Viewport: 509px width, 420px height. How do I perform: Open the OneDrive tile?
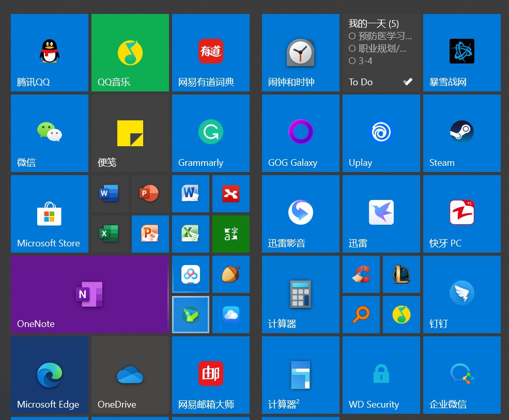coord(130,375)
